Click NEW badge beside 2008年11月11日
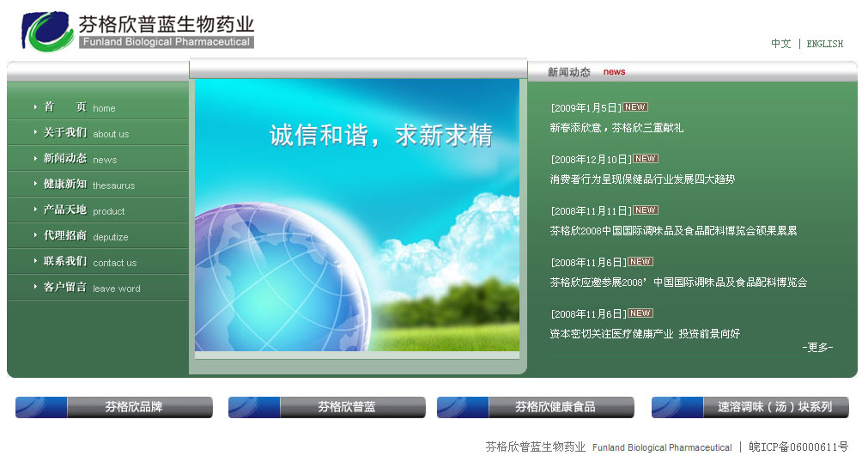Viewport: 868px width, 474px height. click(x=646, y=210)
